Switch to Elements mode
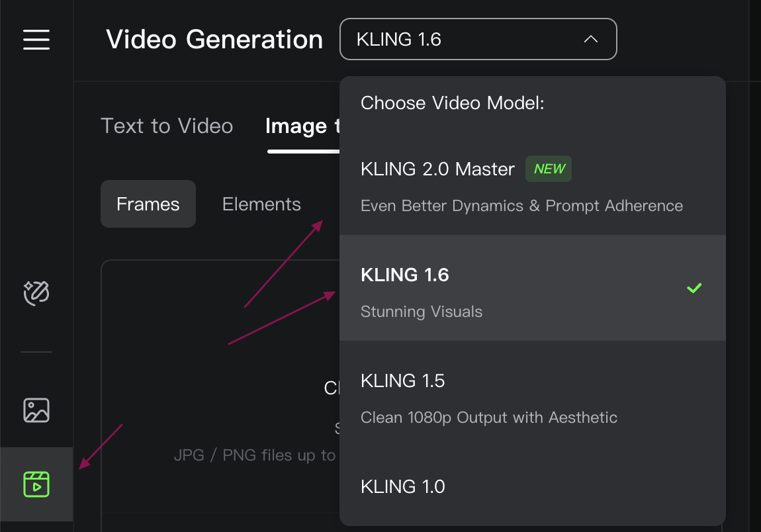The width and height of the screenshot is (761, 532). click(261, 204)
